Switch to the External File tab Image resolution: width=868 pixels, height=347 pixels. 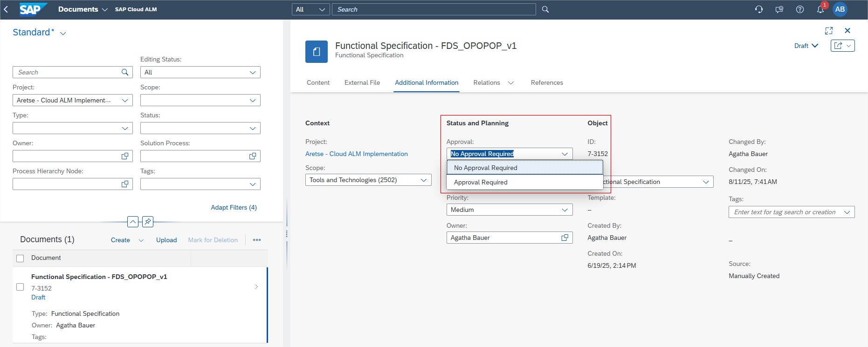pos(362,82)
